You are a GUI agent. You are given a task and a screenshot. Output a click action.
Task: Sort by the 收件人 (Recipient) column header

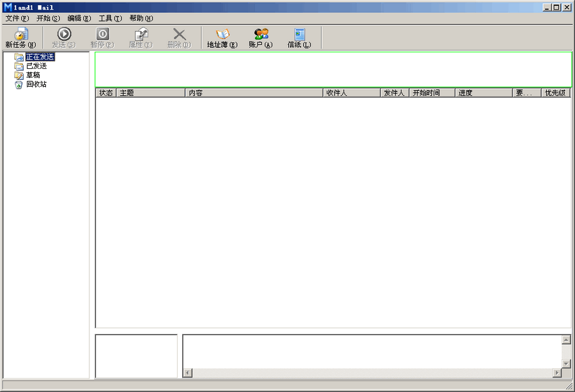coord(351,93)
